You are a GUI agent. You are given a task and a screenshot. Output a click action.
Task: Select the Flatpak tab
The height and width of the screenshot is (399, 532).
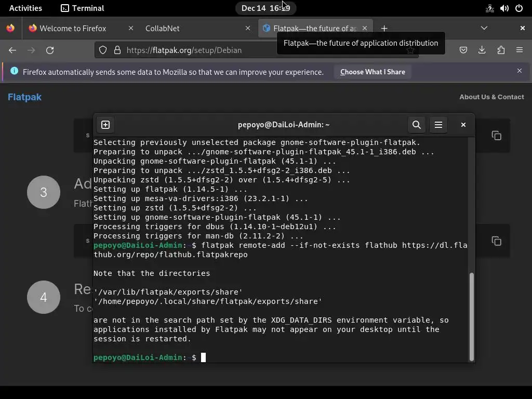click(315, 28)
